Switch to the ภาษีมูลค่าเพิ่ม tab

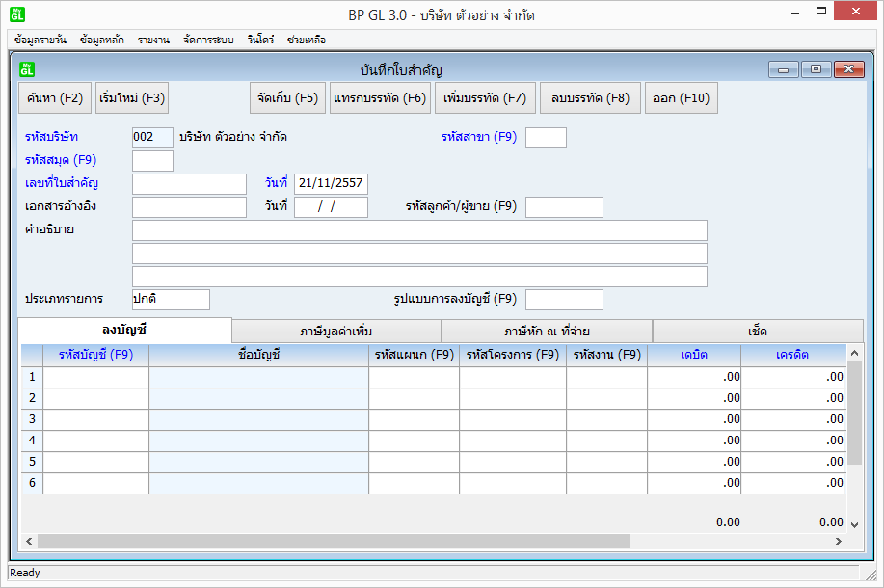pos(336,331)
